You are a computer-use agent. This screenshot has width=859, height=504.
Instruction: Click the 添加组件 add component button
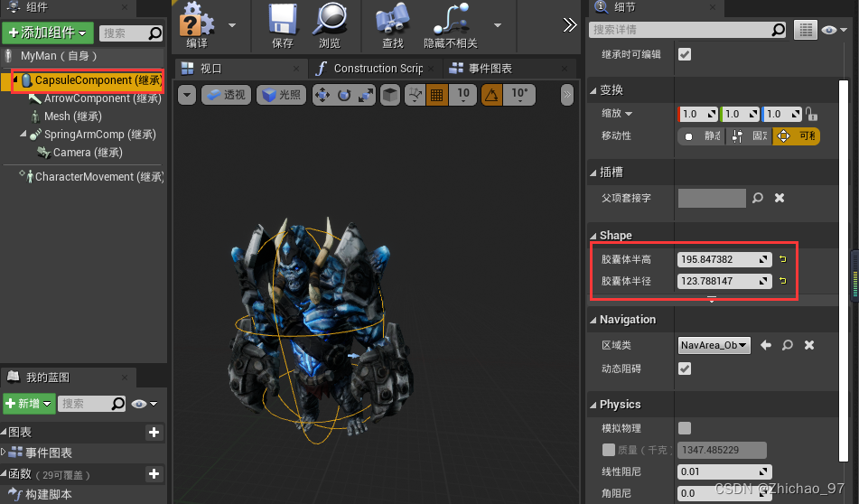click(48, 33)
